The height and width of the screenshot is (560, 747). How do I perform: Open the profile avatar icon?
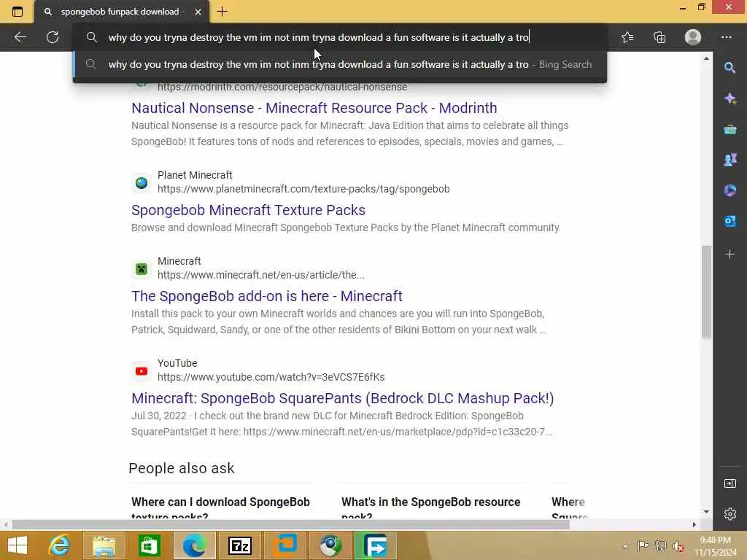pos(693,37)
